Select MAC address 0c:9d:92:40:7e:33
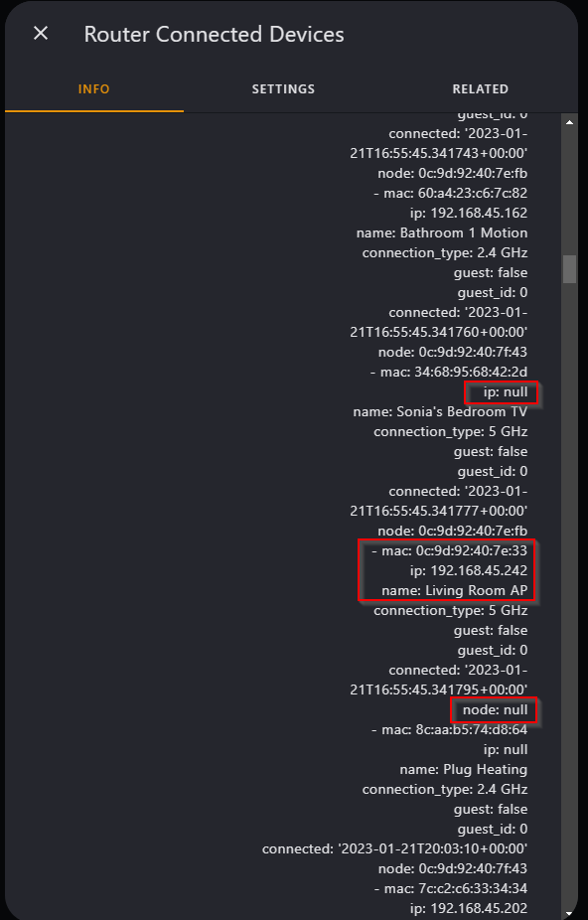The image size is (588, 920). point(447,550)
